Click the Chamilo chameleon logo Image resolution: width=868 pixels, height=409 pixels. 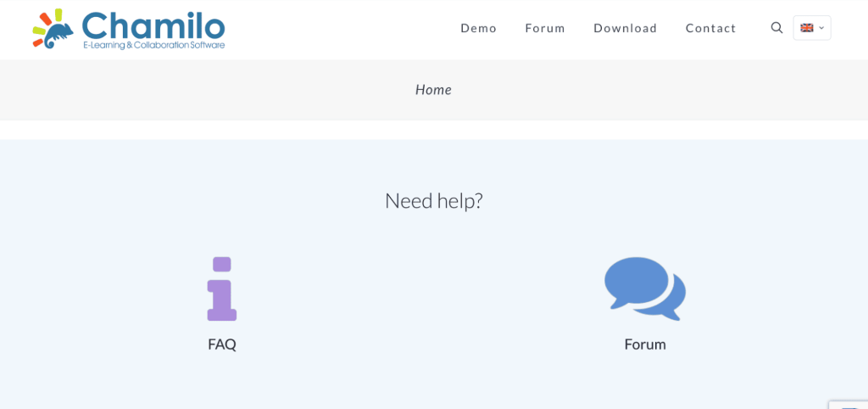pyautogui.click(x=129, y=30)
